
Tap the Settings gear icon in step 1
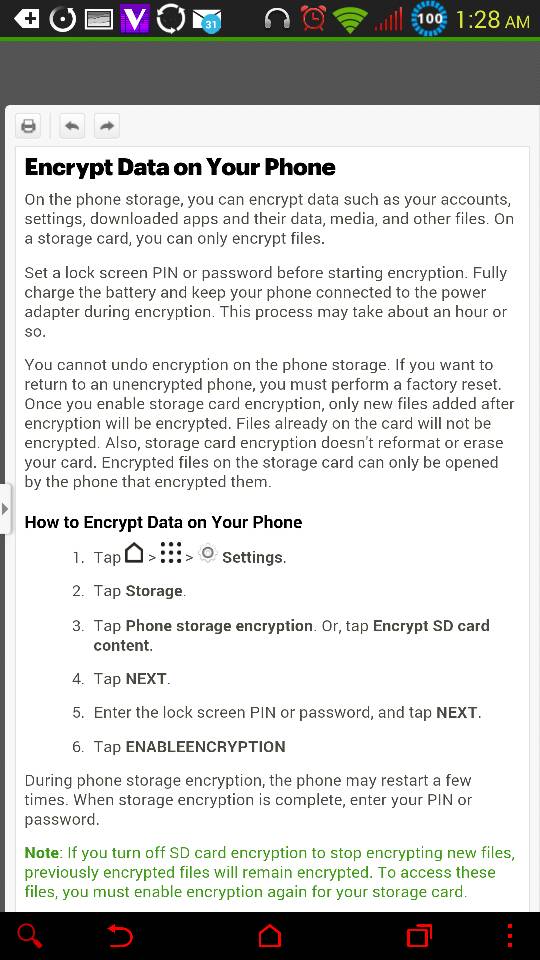[208, 553]
